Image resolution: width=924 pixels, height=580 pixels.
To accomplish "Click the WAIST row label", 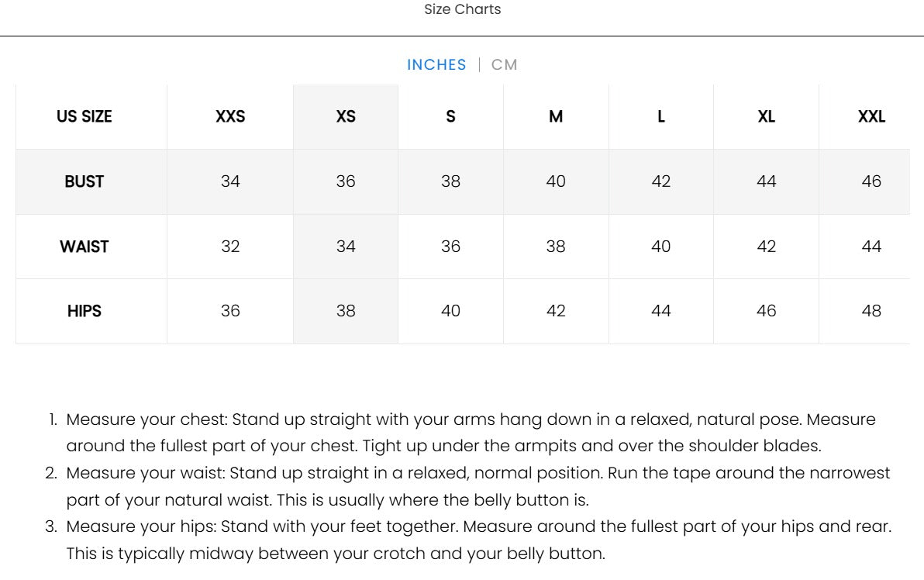I will (84, 247).
